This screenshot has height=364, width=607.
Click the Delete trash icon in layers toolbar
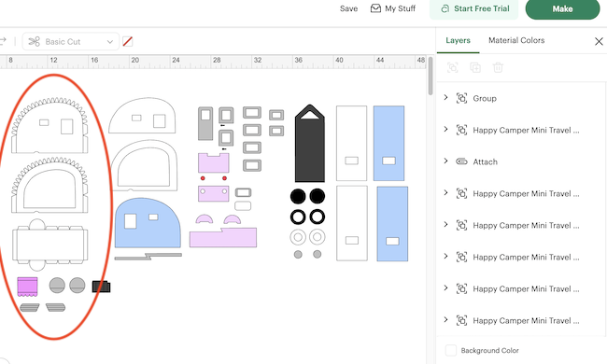point(498,68)
